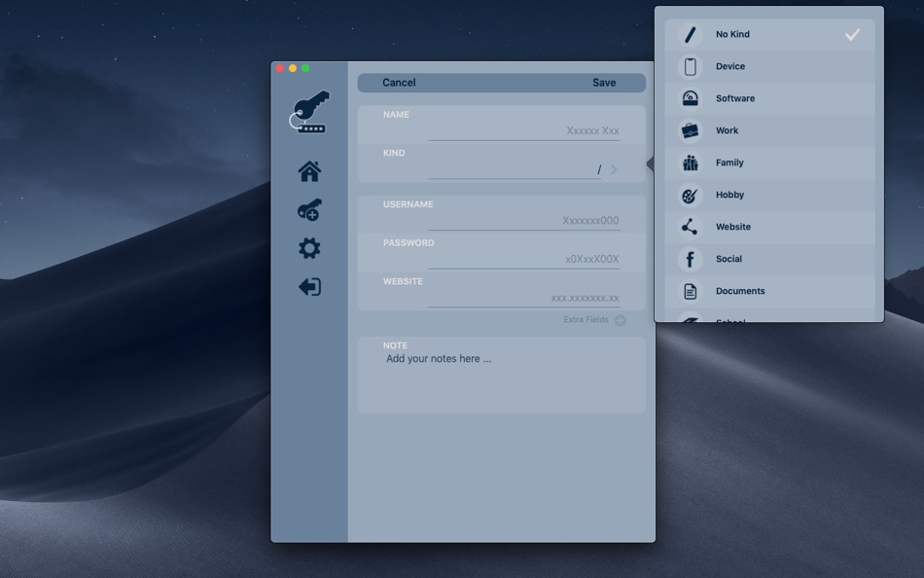Click the share icon for Website
The image size is (924, 578).
(690, 227)
